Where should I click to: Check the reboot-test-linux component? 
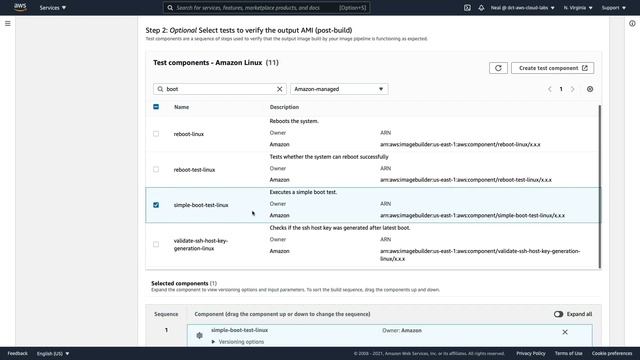[156, 169]
